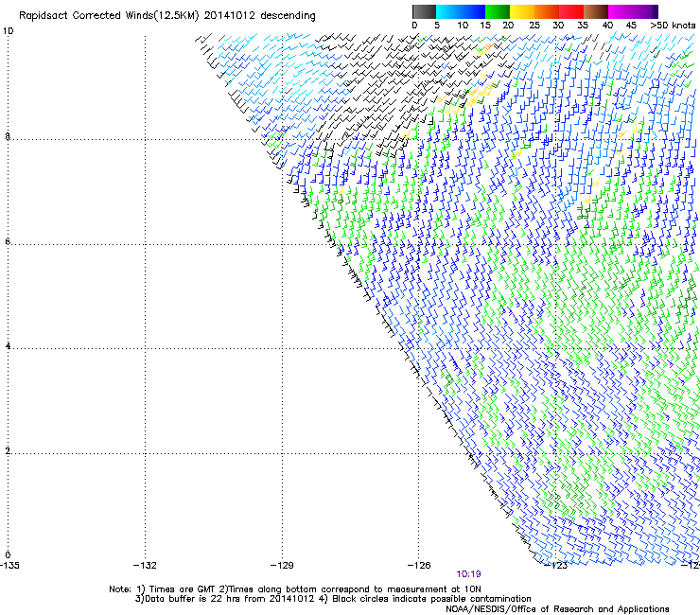Click the longitude axis label '-126'
This screenshot has height=615, width=700.
click(x=419, y=566)
